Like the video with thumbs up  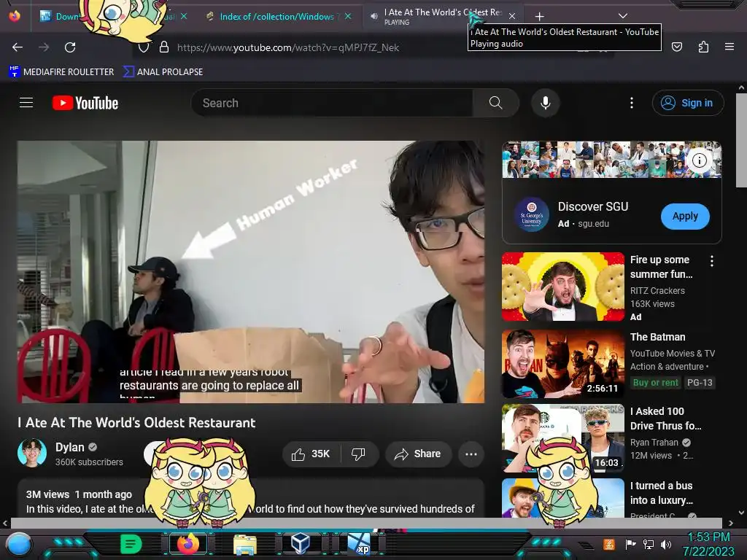pos(311,454)
